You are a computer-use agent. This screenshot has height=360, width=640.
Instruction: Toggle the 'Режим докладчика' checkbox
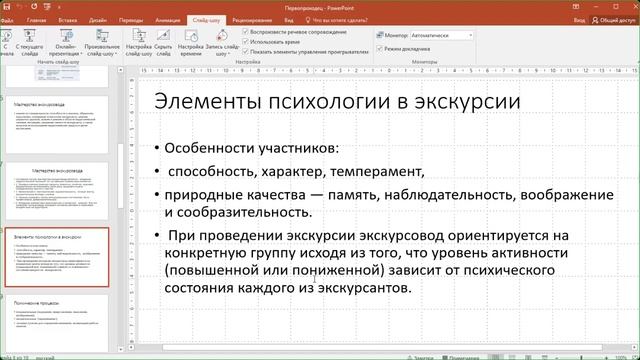(x=380, y=49)
